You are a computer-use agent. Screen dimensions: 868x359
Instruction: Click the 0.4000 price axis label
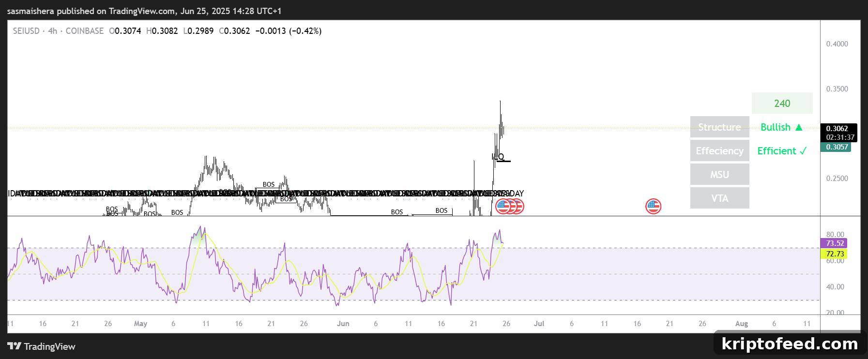click(837, 44)
